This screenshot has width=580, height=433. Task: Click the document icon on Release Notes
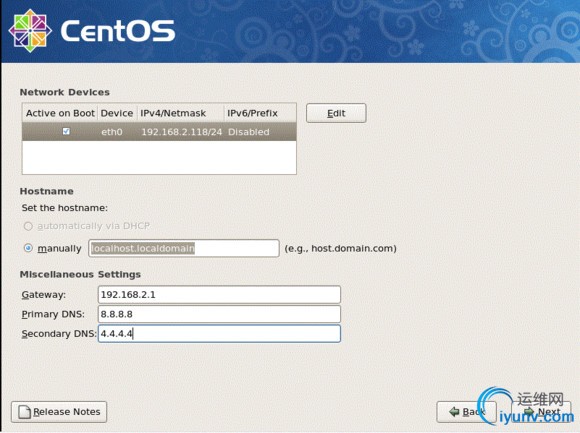tap(25, 412)
